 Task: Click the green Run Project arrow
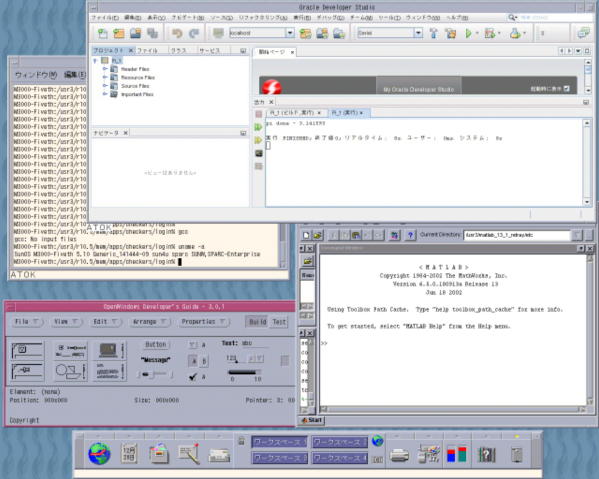coord(468,33)
